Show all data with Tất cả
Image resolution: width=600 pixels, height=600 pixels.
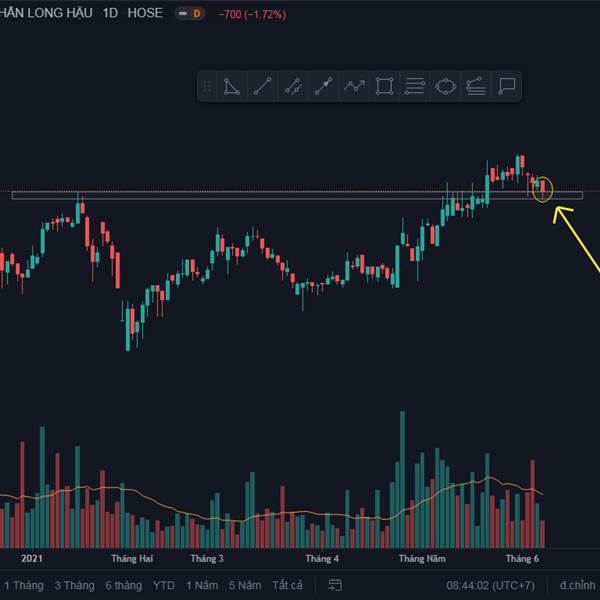pyautogui.click(x=287, y=585)
